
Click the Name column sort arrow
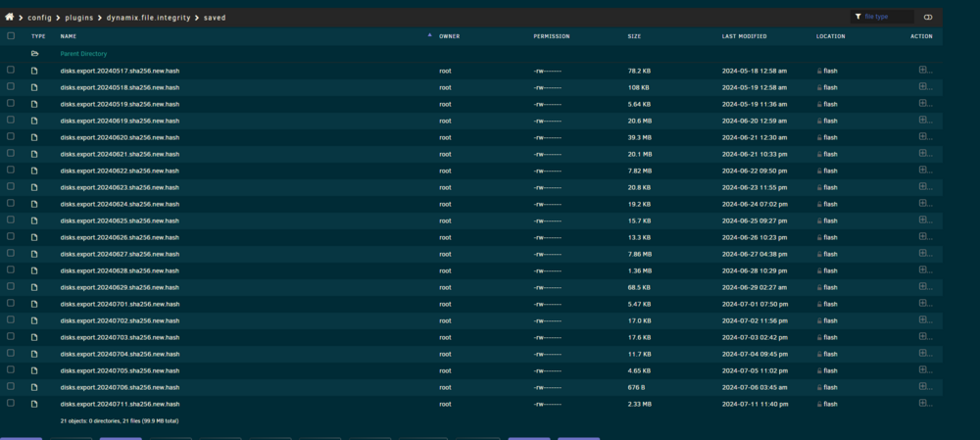pos(429,35)
